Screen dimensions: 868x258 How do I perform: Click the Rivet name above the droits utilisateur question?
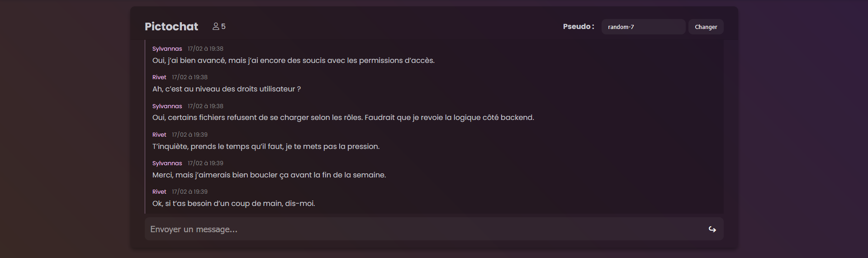(x=159, y=77)
